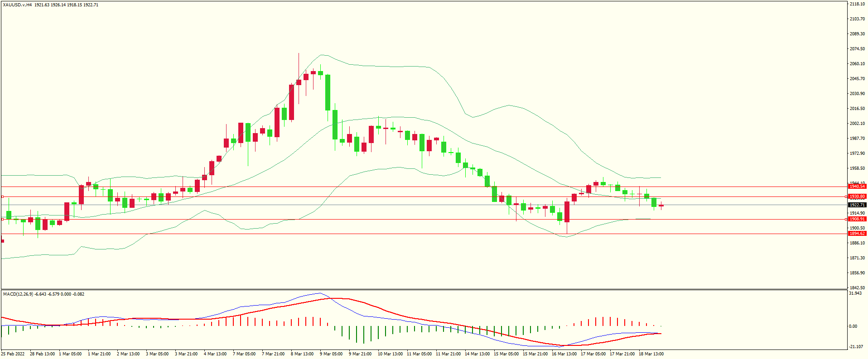Click the 1886.10 price scale value
The height and width of the screenshot is (359, 868).
[x=857, y=243]
